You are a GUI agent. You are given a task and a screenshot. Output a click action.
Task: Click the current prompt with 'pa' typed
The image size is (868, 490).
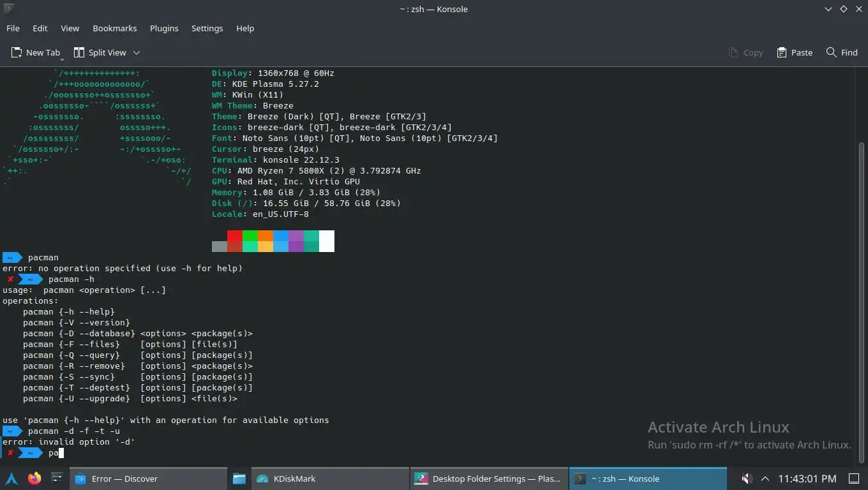[33, 452]
